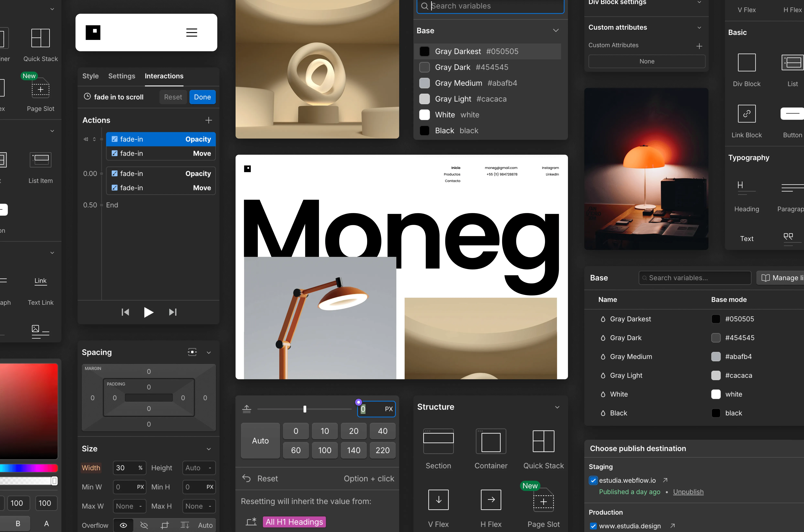Uncheck estudia.webflow.io staging checkbox
Screen dimensions: 804x532
point(593,480)
